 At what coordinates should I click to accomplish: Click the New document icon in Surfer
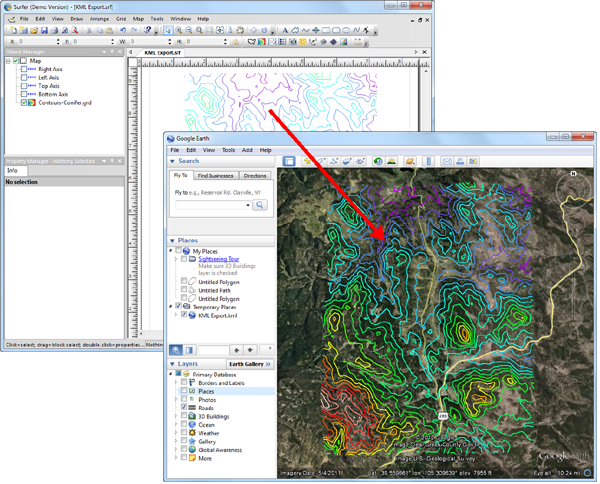[x=14, y=30]
